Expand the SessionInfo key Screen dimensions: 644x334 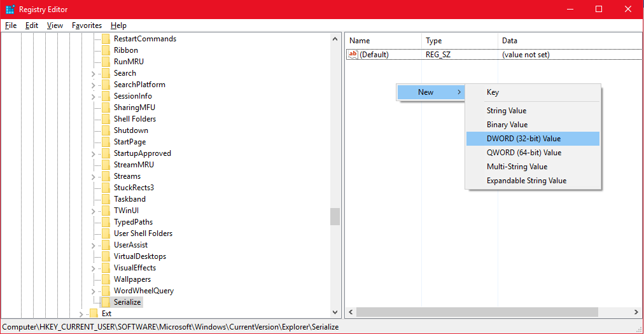tap(94, 97)
